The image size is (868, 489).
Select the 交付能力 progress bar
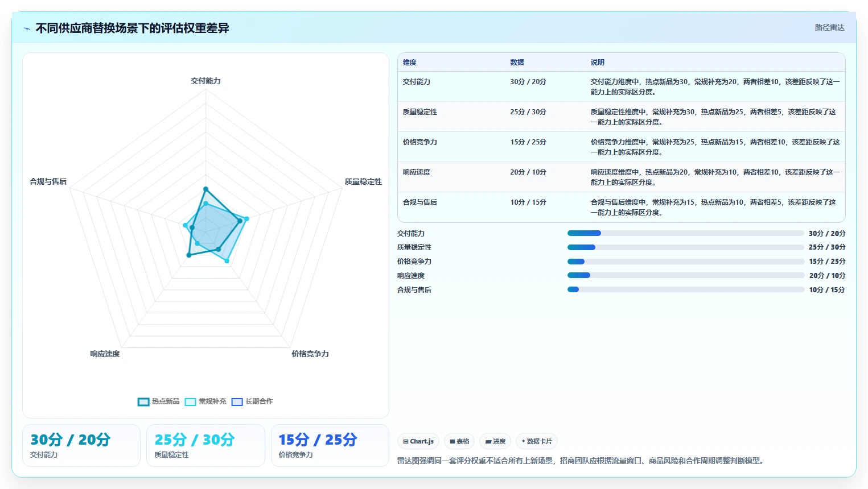pos(685,233)
